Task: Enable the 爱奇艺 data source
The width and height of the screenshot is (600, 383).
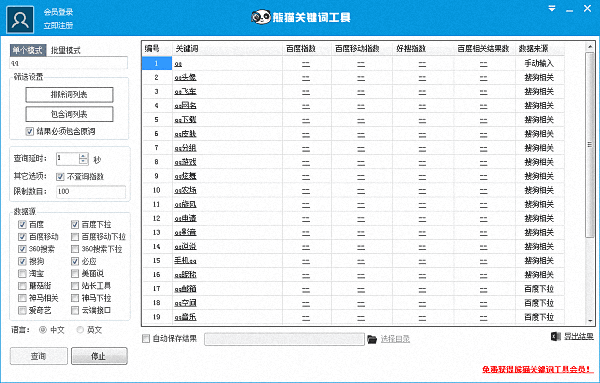Action: pos(22,310)
